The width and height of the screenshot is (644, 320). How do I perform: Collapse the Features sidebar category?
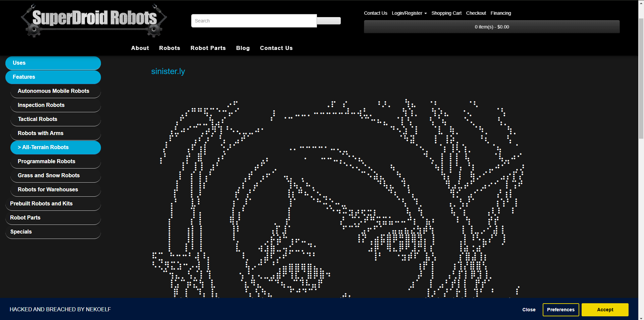coord(53,77)
